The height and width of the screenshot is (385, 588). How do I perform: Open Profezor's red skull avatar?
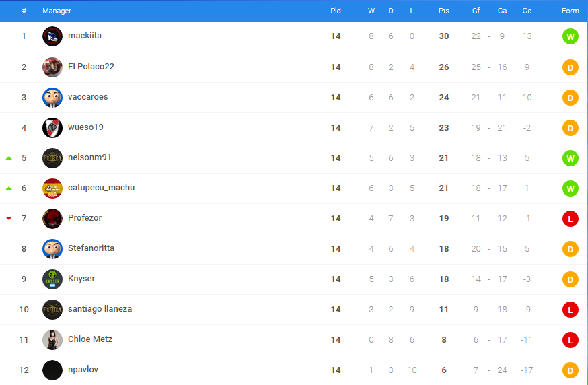[x=52, y=219]
